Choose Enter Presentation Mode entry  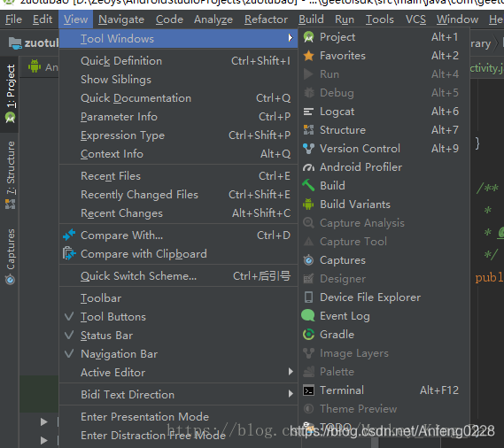[x=178, y=417]
